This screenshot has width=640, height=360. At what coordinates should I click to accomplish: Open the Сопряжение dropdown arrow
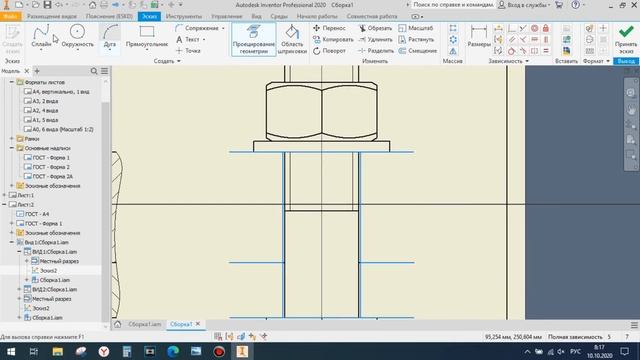pos(223,28)
